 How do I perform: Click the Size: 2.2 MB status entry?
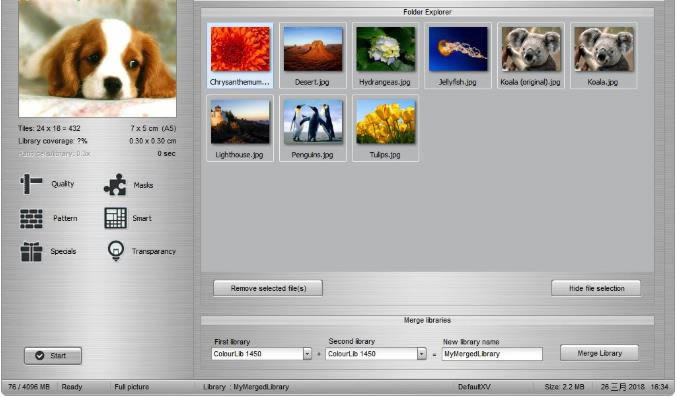(x=564, y=387)
